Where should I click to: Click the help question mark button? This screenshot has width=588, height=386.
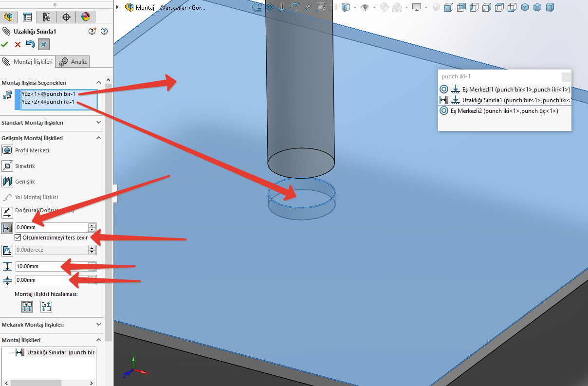click(104, 31)
